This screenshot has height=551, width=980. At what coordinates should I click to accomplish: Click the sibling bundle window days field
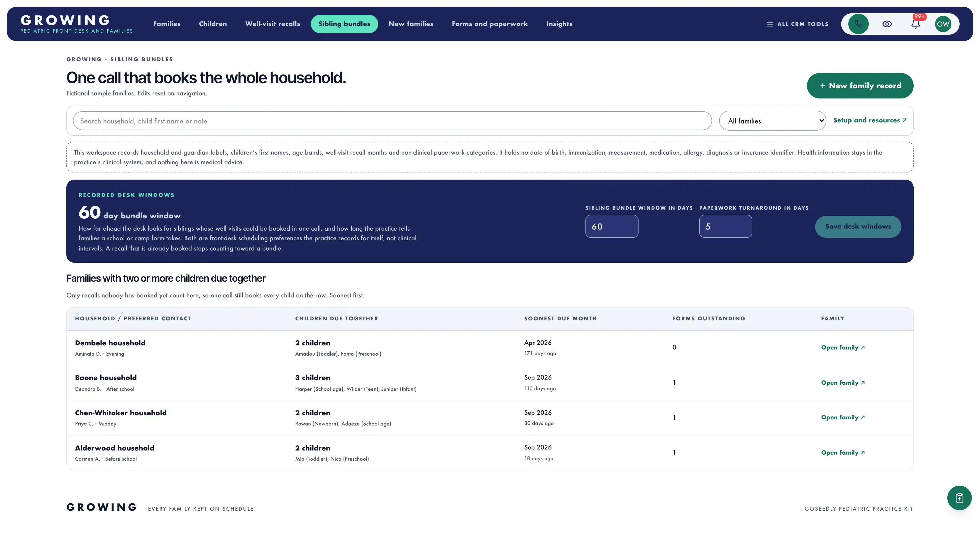(611, 226)
